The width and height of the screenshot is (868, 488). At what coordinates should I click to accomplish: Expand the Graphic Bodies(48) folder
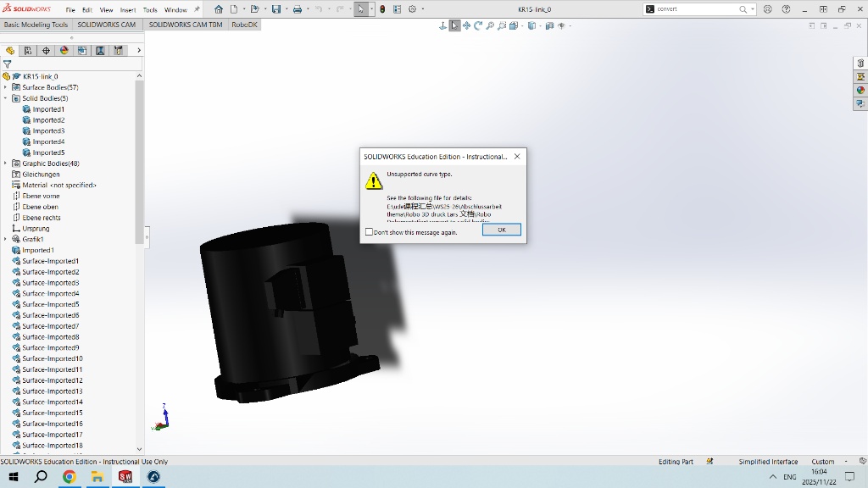[5, 164]
